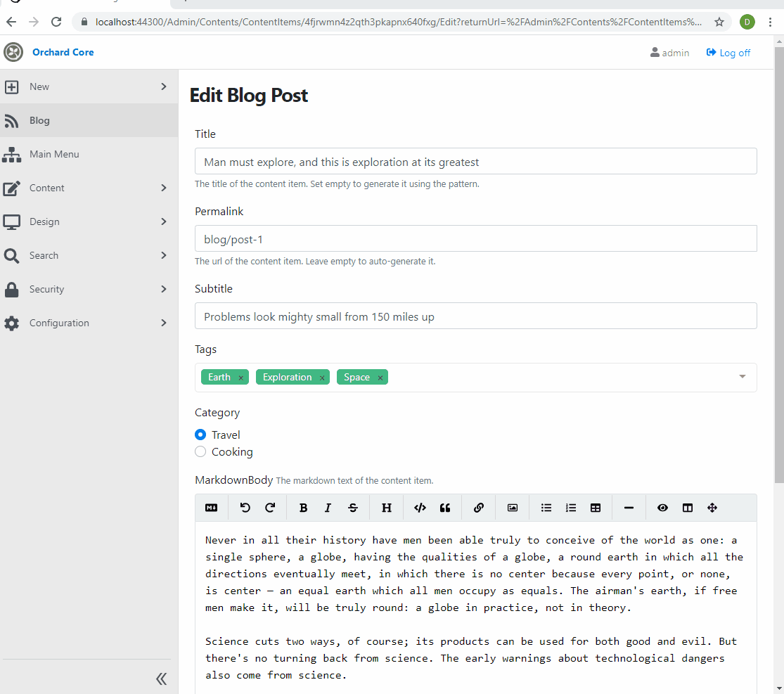This screenshot has width=784, height=694.
Task: Select the Travel category
Action: point(200,435)
